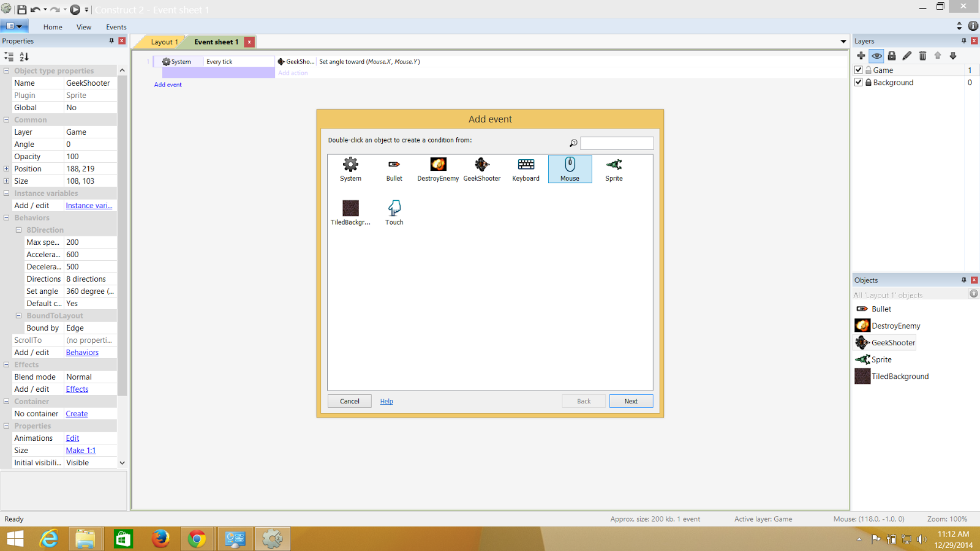
Task: Add a new layer in the Layers panel
Action: 861,55
